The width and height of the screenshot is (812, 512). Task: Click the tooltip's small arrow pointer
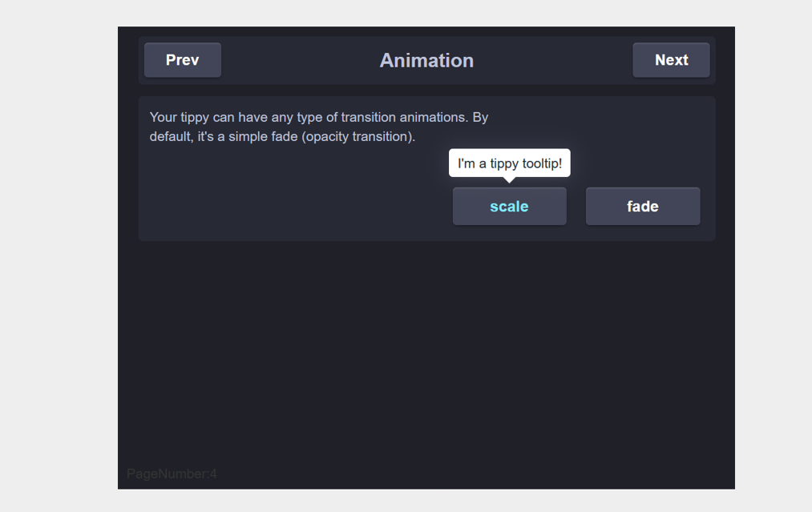510,179
